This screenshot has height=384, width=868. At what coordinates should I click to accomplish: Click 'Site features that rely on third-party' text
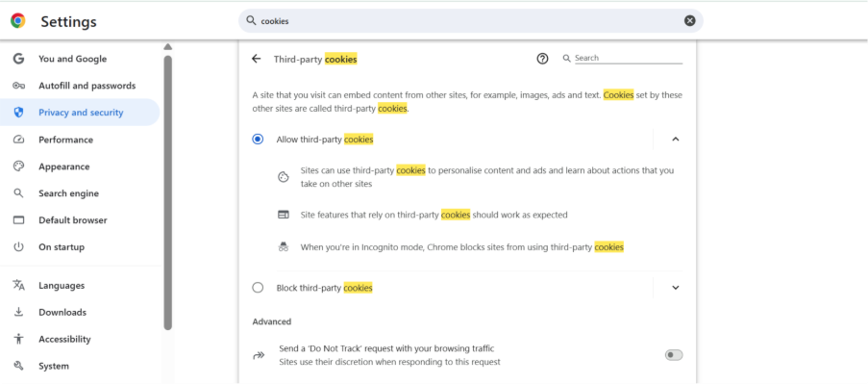tap(434, 215)
